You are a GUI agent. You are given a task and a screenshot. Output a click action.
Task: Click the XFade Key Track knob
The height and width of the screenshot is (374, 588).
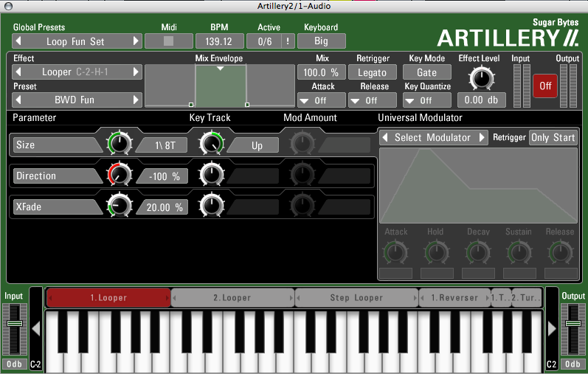(212, 205)
